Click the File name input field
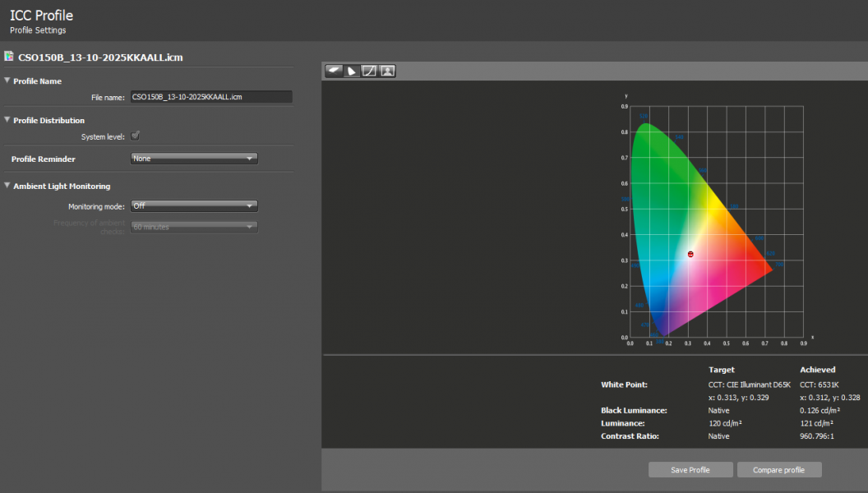 click(210, 97)
